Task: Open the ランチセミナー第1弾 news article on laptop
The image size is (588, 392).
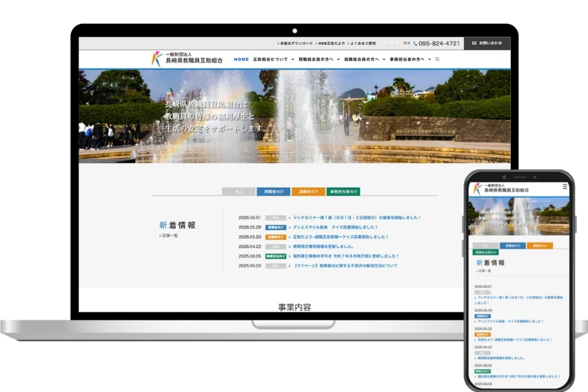Action: tap(357, 217)
